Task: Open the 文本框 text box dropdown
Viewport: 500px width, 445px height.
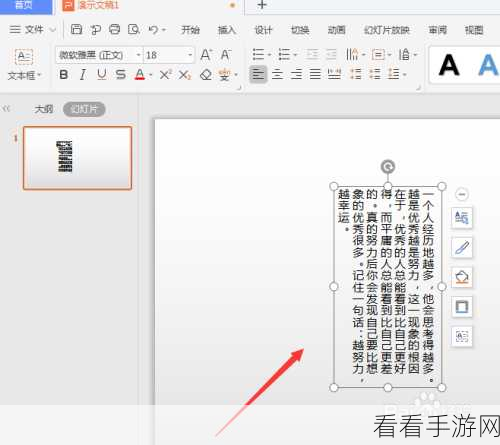Action: (24, 76)
